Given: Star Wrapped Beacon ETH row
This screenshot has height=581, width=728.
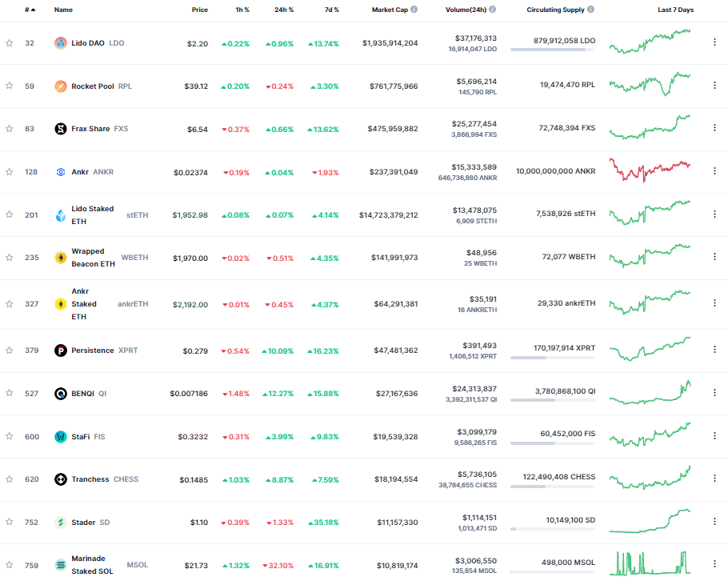Looking at the screenshot, I should click(10, 258).
